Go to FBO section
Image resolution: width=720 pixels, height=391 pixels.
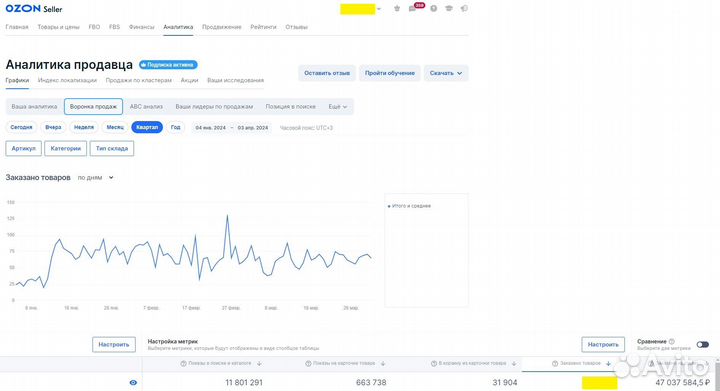coord(94,27)
